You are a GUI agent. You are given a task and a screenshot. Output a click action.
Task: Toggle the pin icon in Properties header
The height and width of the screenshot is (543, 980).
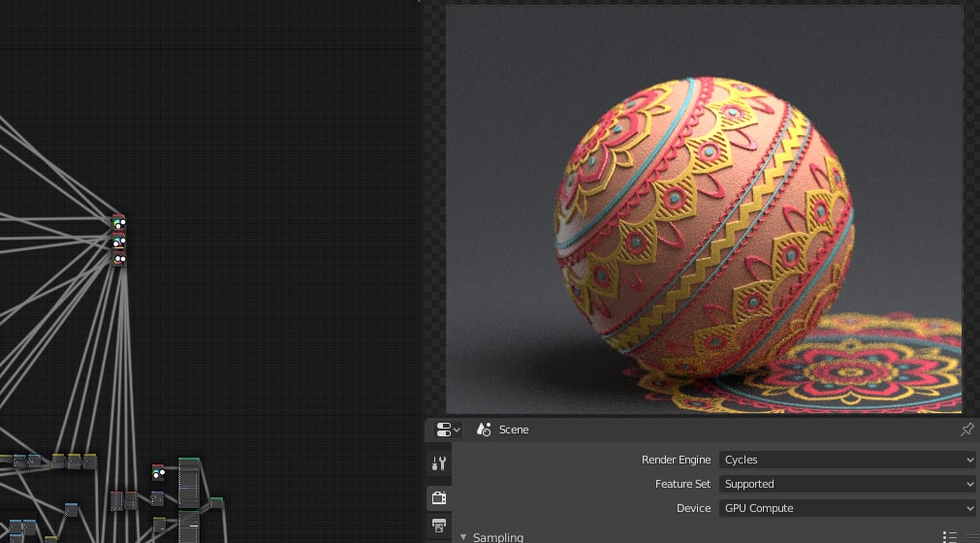(966, 430)
